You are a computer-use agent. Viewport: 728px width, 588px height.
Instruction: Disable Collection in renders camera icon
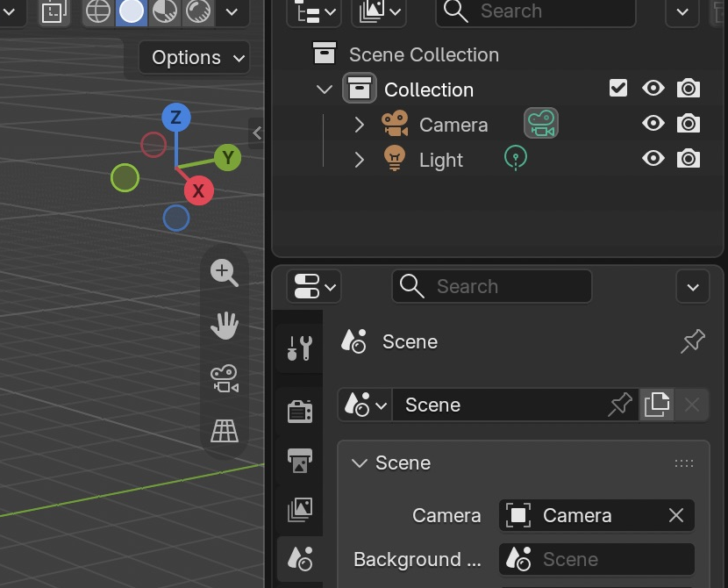pos(688,89)
